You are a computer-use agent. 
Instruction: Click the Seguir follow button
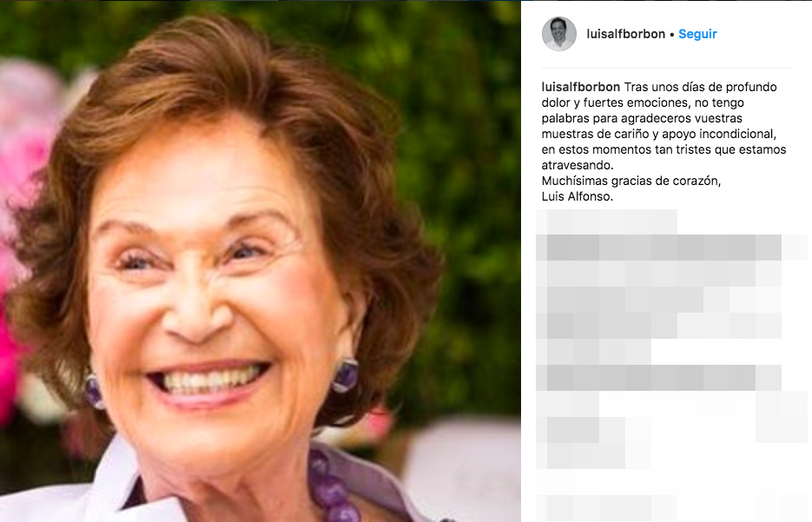point(697,34)
